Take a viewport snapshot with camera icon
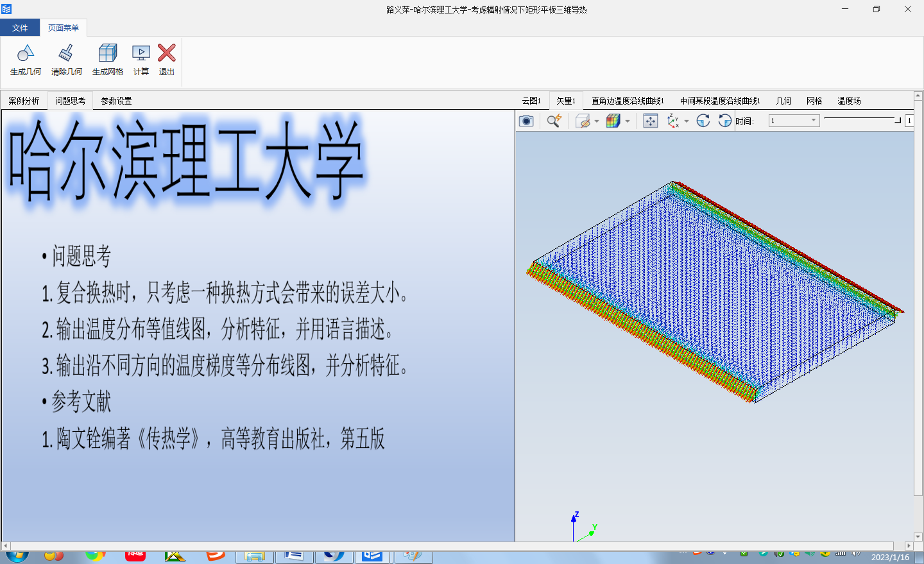This screenshot has width=924, height=564. [526, 121]
